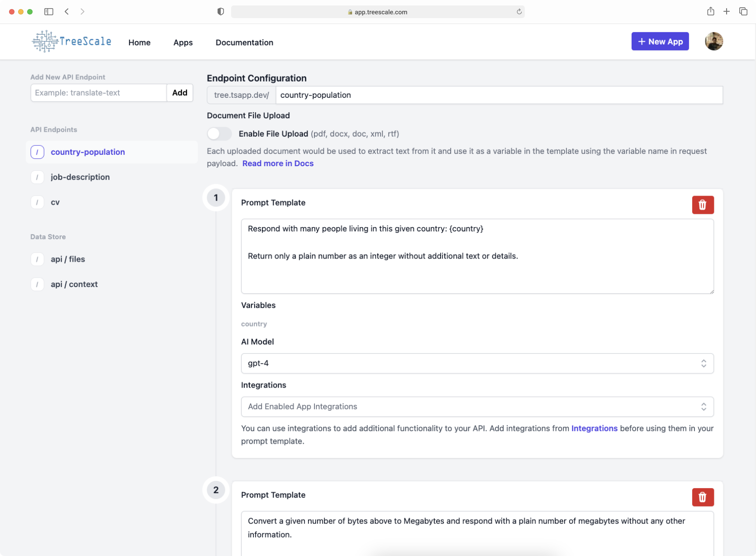Expand the Add Enabled App Integrations dropdown
Screen dimensions: 756x556
pyautogui.click(x=477, y=407)
